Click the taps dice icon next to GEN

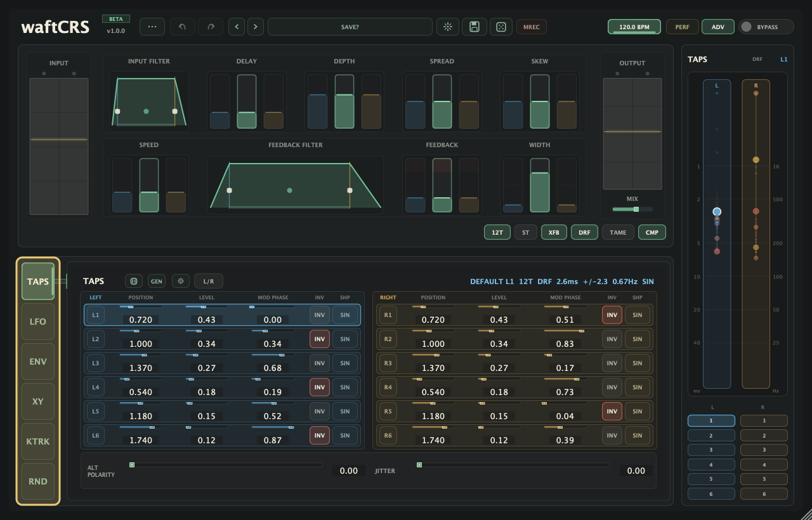click(134, 281)
